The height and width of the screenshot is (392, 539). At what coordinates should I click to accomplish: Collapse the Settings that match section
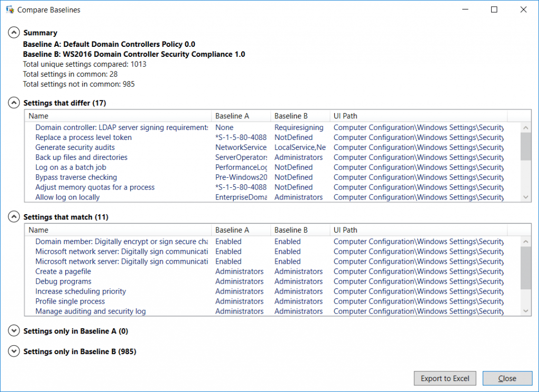click(x=14, y=217)
